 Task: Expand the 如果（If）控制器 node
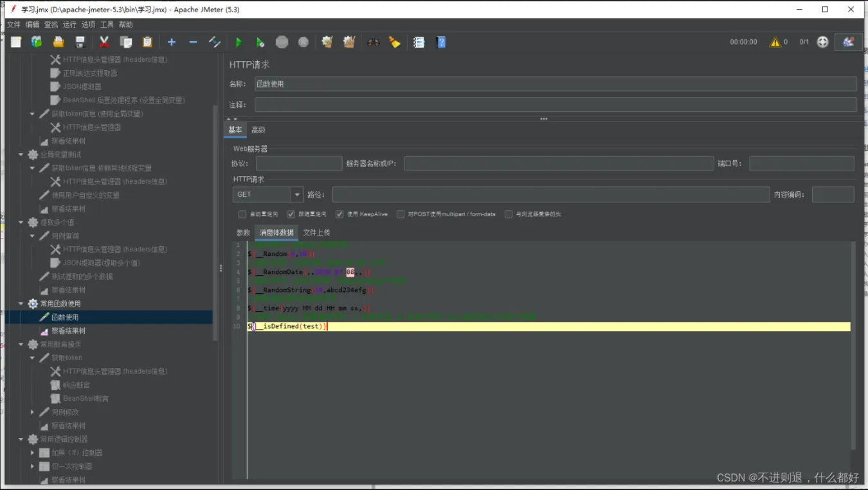[33, 453]
